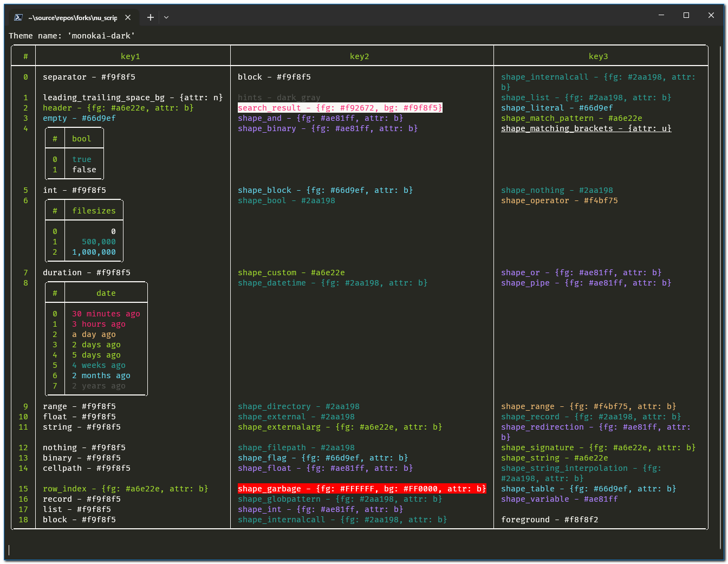Click 'shape_globpattern' entry

click(340, 499)
